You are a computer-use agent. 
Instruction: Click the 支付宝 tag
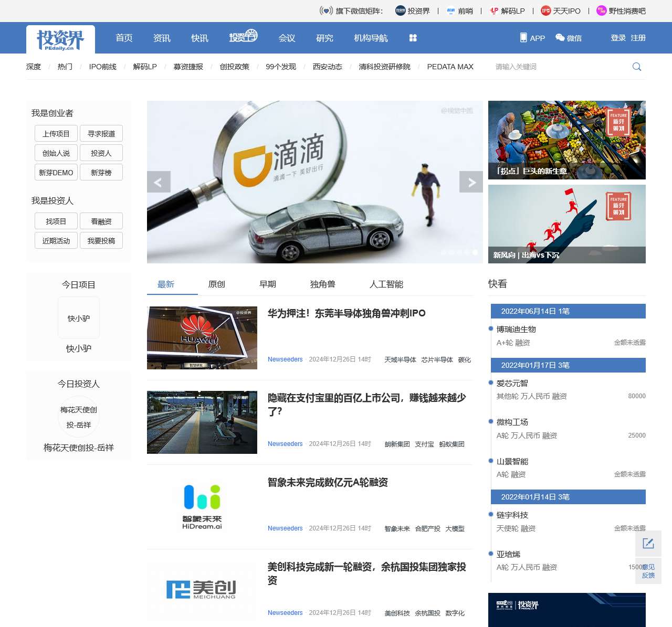(424, 444)
